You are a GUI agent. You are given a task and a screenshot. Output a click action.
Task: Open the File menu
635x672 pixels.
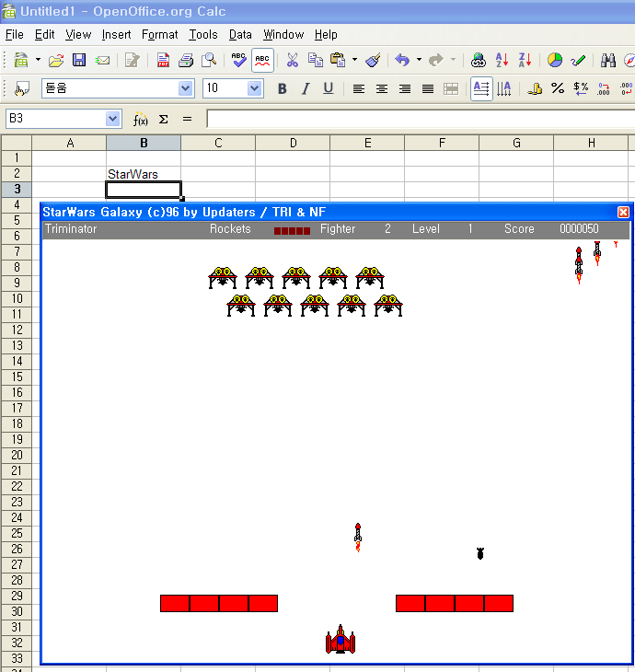pos(14,35)
